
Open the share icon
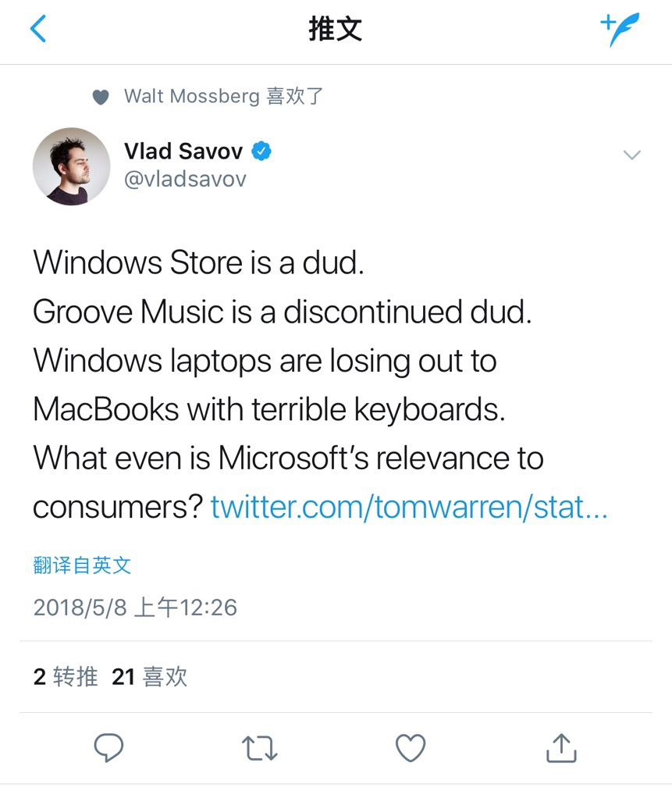click(x=561, y=747)
